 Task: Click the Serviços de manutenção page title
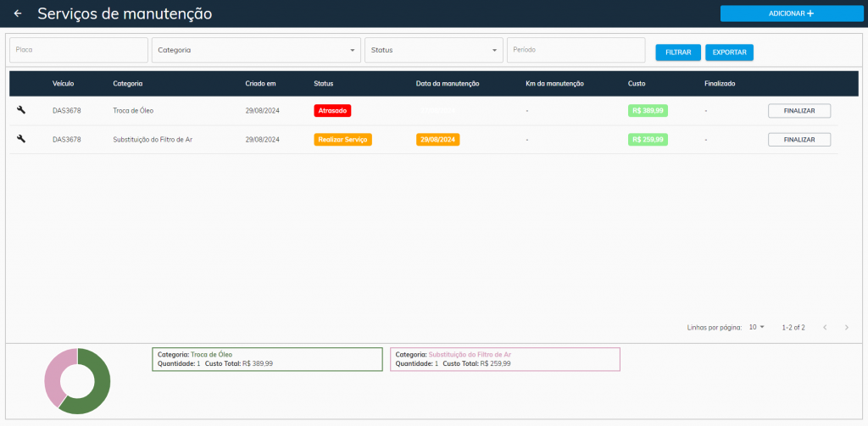point(125,14)
